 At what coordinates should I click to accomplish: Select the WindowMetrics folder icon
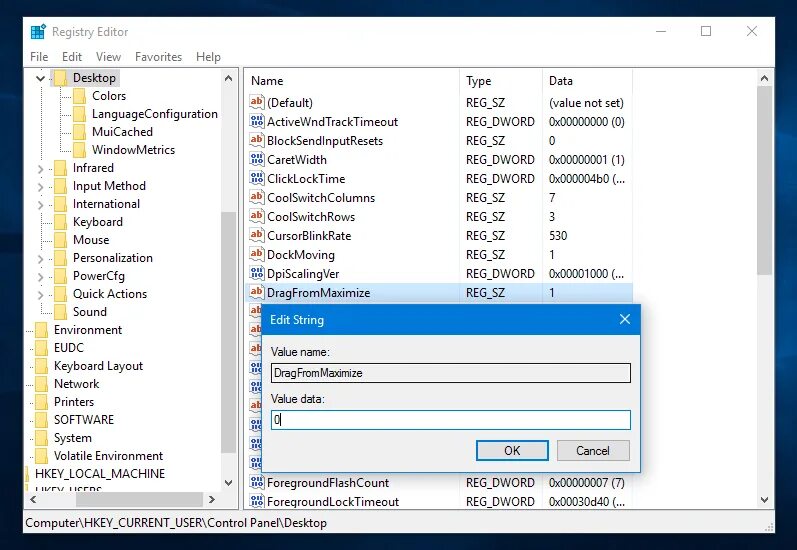tap(79, 150)
